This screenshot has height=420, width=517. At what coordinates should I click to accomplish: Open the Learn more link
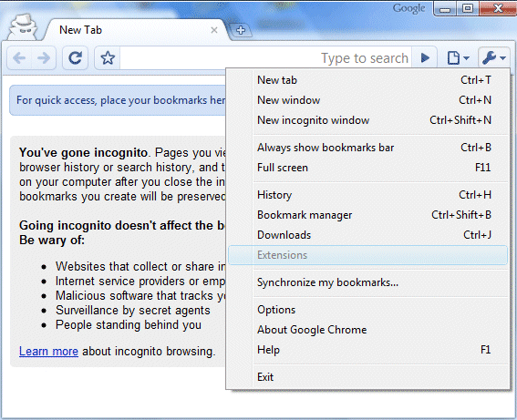pyautogui.click(x=48, y=352)
